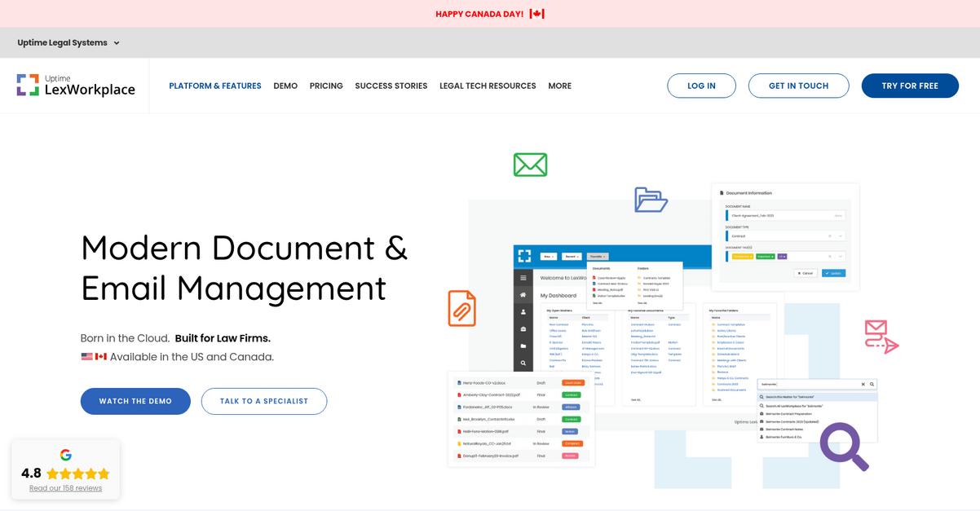Click the hamburger menu icon in mockup sidebar

[x=523, y=278]
